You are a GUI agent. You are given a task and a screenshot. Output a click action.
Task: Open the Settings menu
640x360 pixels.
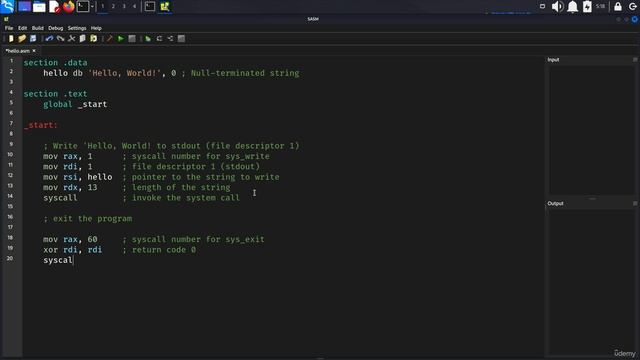tap(77, 28)
